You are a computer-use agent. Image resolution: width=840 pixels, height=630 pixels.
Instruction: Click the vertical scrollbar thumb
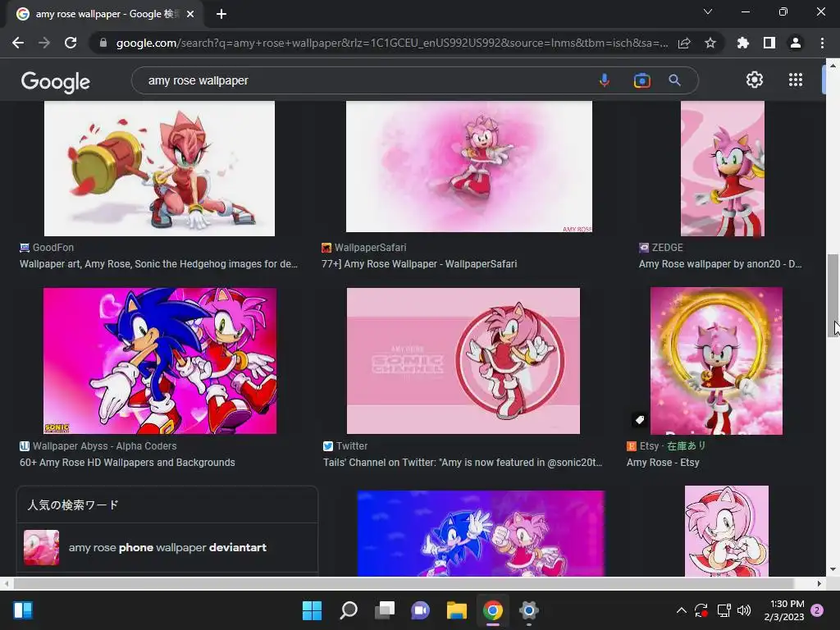click(x=833, y=295)
